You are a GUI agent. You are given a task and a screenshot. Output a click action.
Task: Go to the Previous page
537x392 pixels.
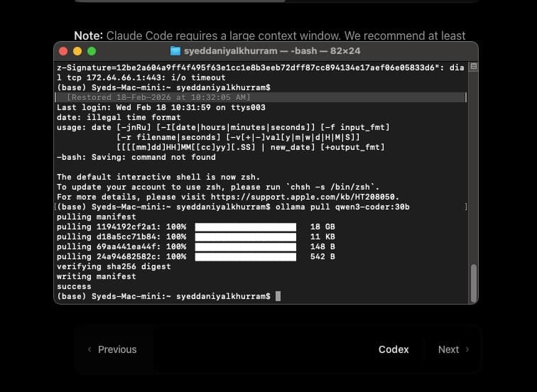117,349
